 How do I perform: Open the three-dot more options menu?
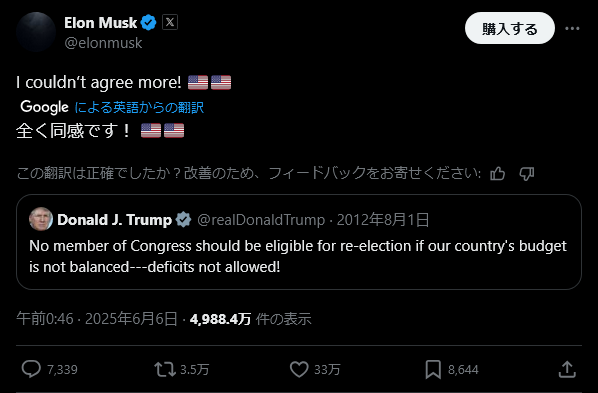pos(572,28)
